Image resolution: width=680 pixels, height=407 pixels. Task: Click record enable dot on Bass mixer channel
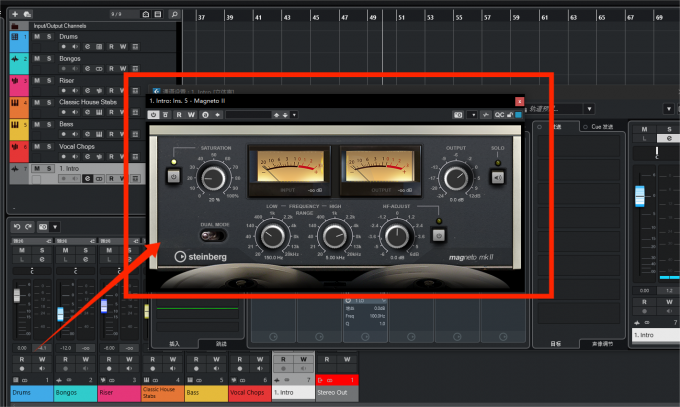(196, 368)
